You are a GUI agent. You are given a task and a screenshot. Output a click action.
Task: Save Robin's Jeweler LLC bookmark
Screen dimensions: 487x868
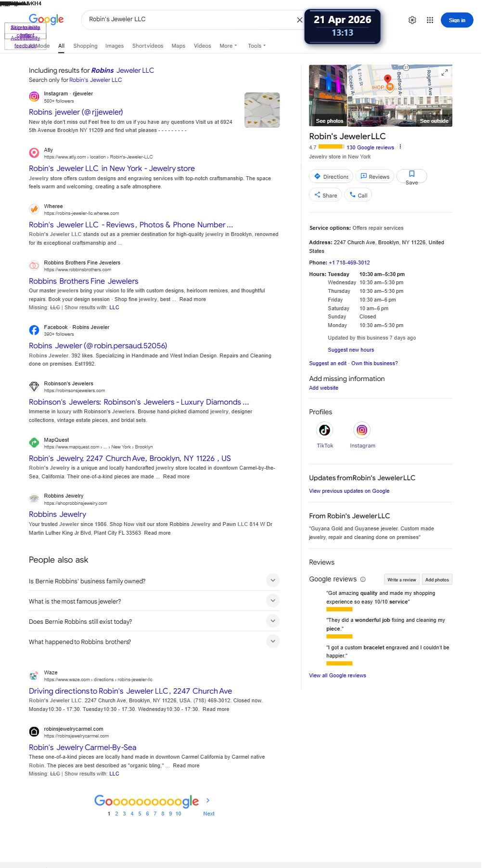click(x=411, y=177)
